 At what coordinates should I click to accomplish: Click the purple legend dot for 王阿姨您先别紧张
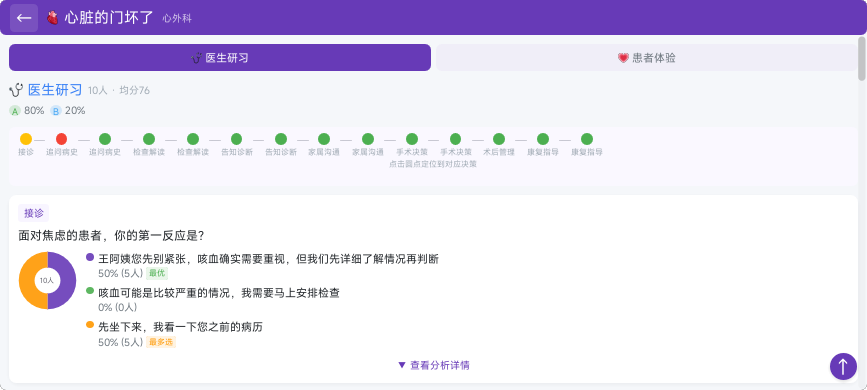pos(90,257)
